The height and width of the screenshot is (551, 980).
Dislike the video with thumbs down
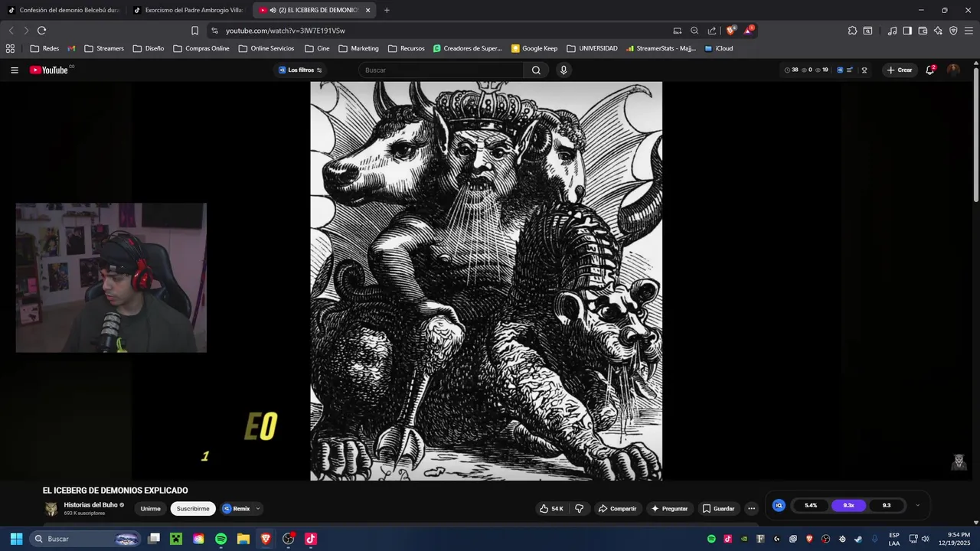tap(580, 508)
